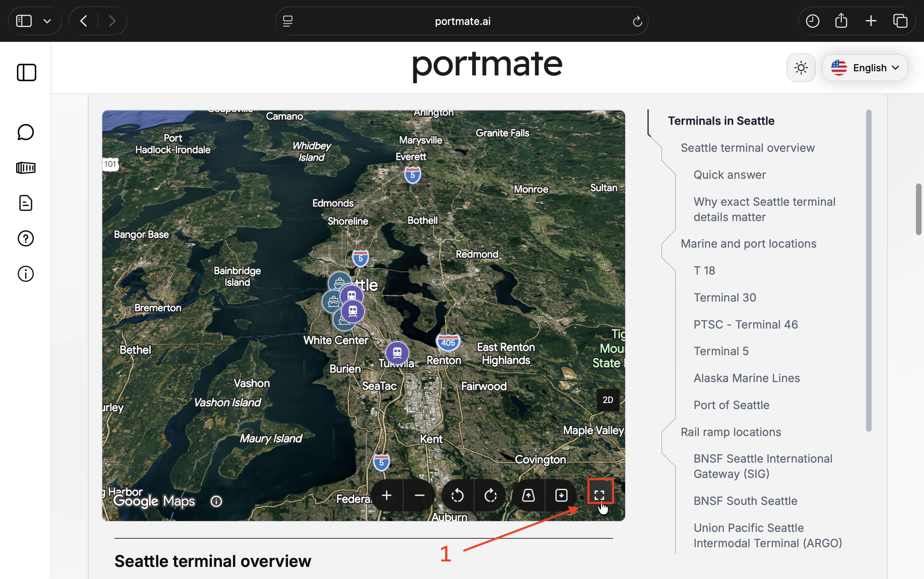Rotate the map counterclockwise
Screen dimensions: 924x579
click(458, 495)
